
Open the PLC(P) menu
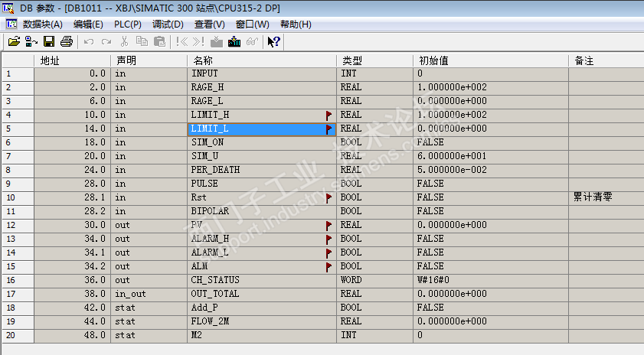click(128, 24)
